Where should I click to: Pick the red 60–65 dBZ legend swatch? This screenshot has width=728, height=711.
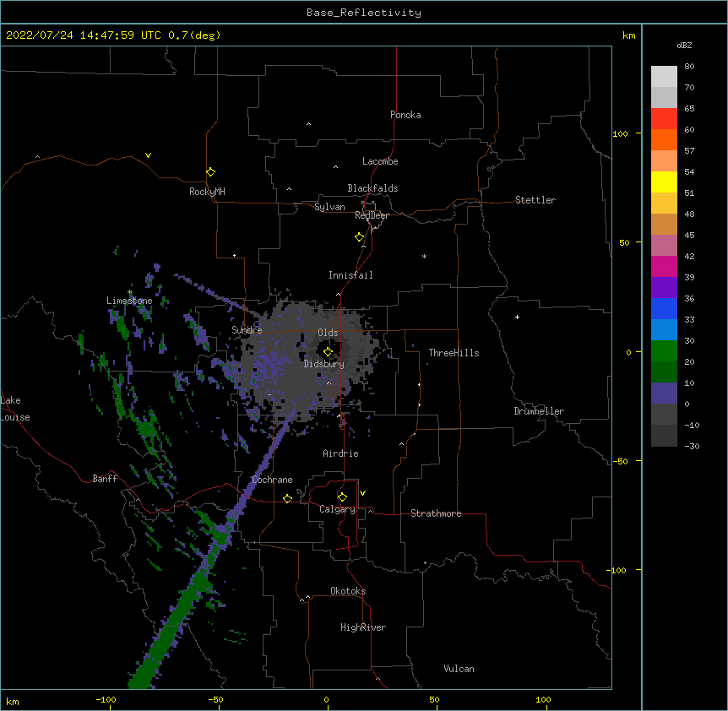coord(664,119)
